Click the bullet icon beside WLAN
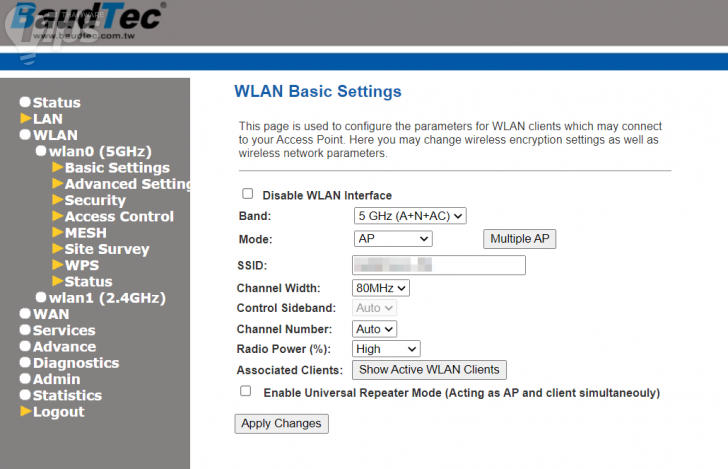 pyautogui.click(x=25, y=135)
